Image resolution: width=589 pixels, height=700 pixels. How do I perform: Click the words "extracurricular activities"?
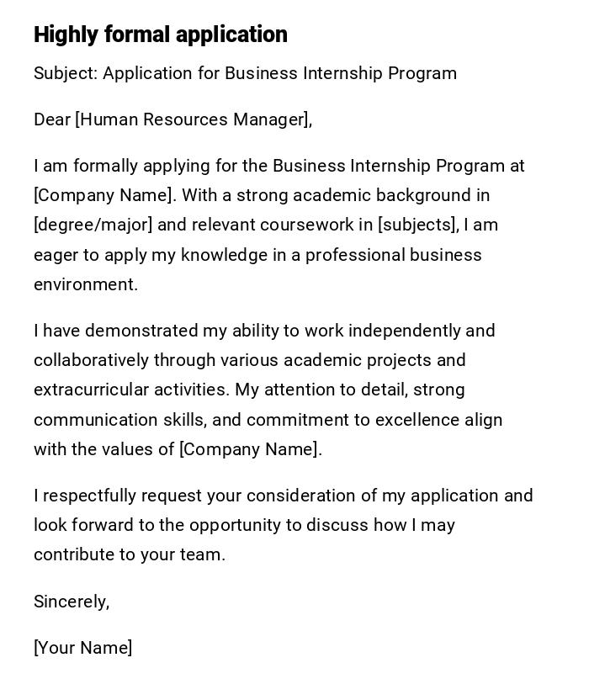131,390
